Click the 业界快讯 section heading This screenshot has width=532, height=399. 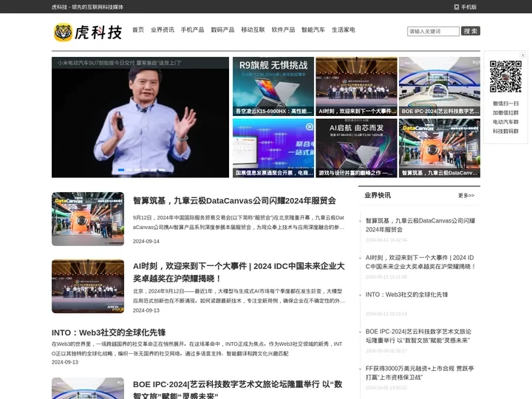point(378,195)
